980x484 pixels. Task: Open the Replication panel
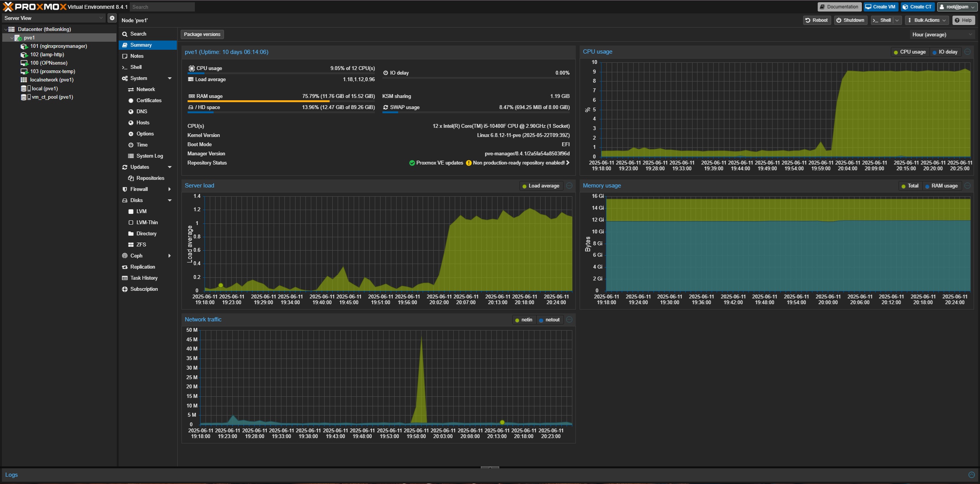click(147, 267)
